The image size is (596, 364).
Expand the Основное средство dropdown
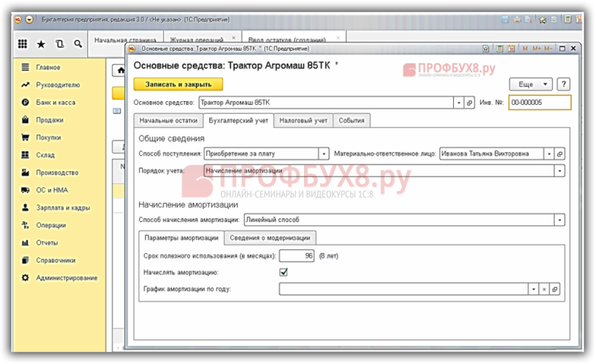tap(459, 103)
